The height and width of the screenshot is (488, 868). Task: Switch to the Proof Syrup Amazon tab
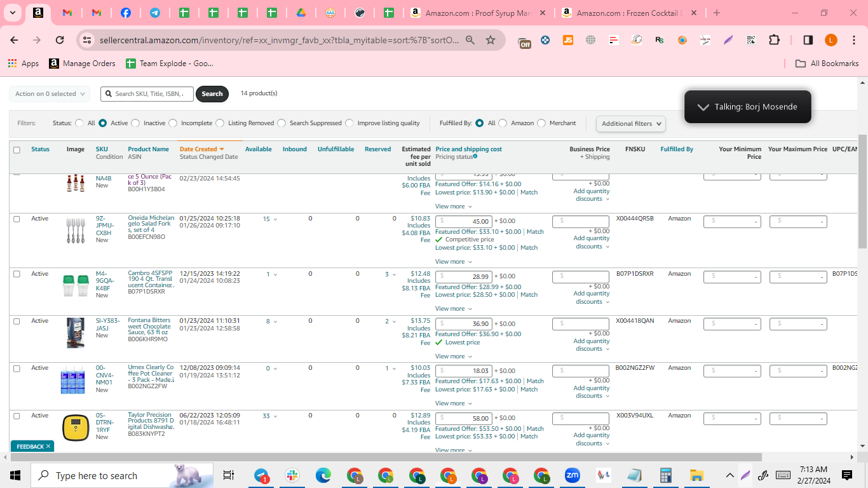(x=478, y=13)
